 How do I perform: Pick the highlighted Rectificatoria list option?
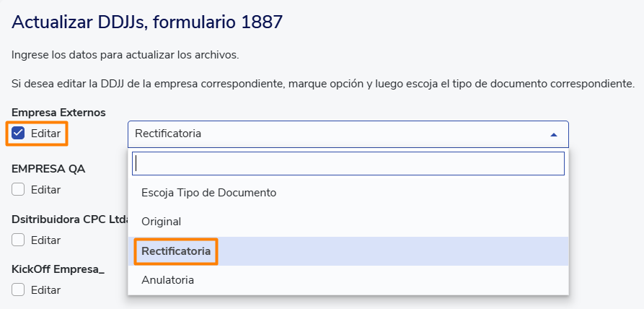pos(176,251)
